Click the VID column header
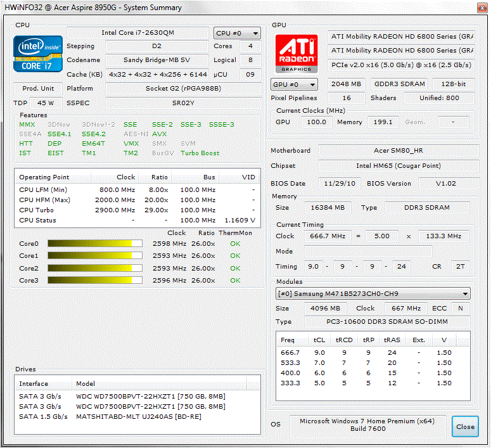 (x=239, y=177)
